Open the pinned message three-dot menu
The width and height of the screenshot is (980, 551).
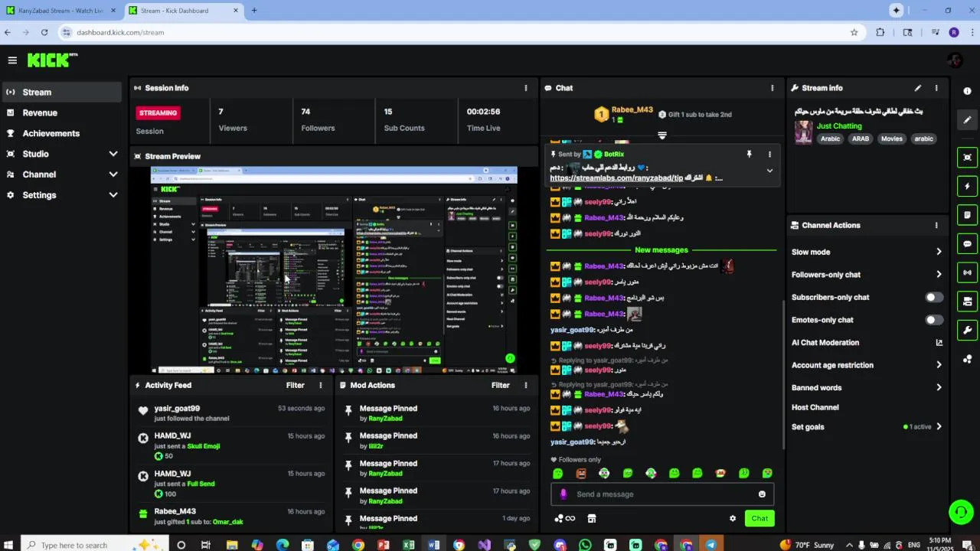pos(769,154)
